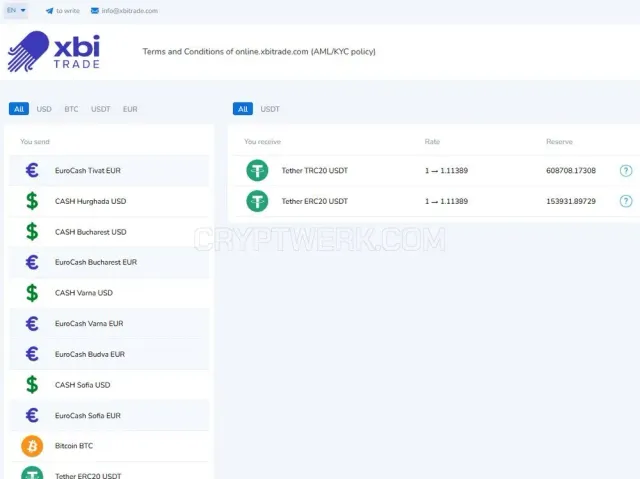Viewport: 640px width, 479px height.
Task: Click the 'You receive' column header
Action: [262, 142]
